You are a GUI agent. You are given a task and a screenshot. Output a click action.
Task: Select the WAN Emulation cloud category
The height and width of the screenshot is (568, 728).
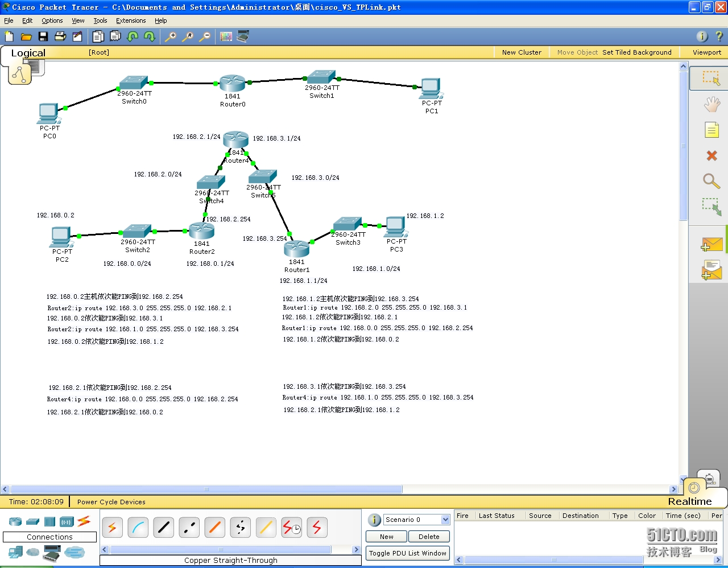(33, 552)
